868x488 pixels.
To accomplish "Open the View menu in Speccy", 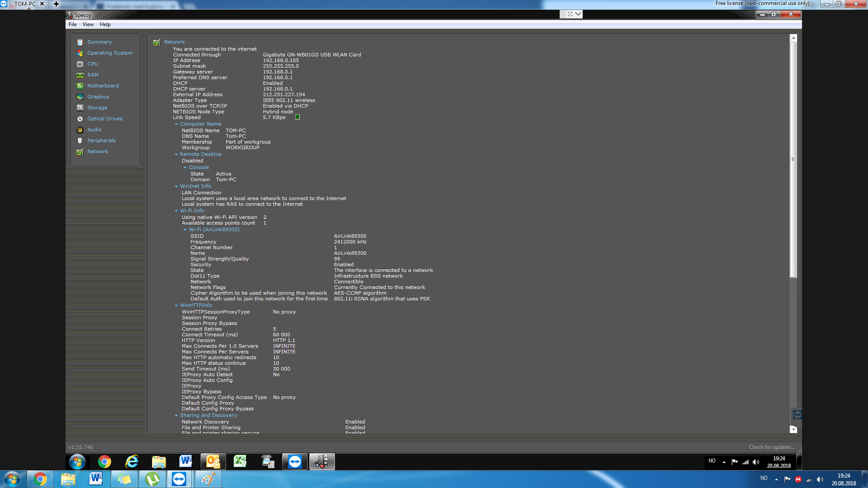I will pos(88,24).
